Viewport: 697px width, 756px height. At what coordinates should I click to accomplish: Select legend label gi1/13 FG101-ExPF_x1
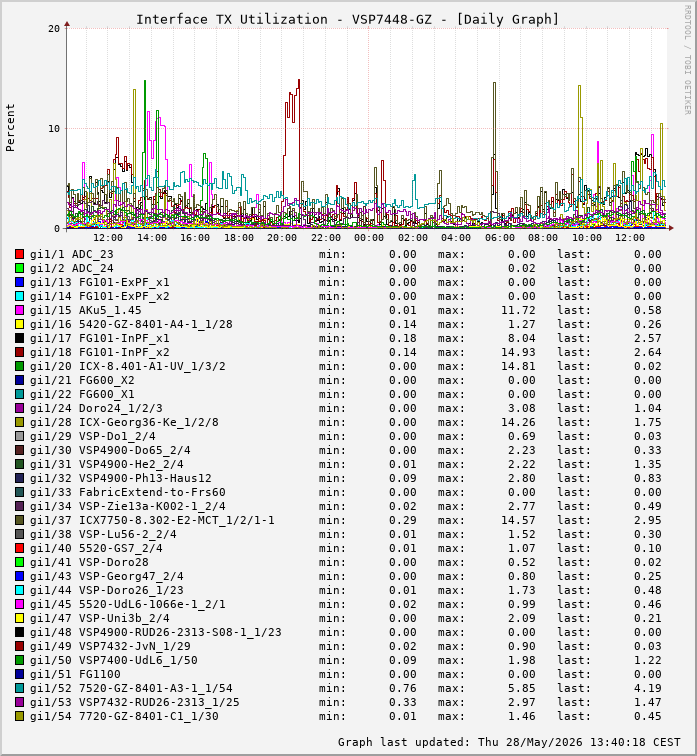(x=99, y=282)
